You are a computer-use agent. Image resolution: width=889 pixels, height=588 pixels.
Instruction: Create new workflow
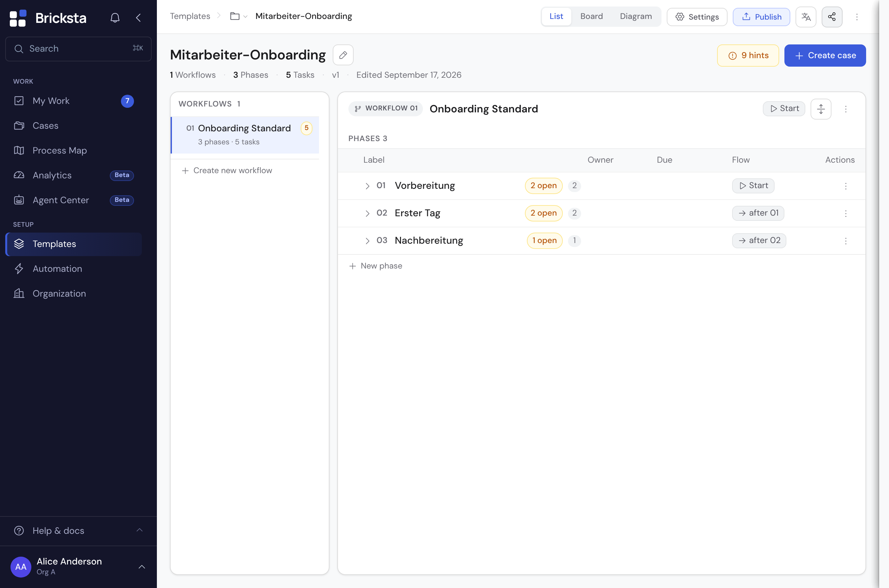tap(227, 170)
